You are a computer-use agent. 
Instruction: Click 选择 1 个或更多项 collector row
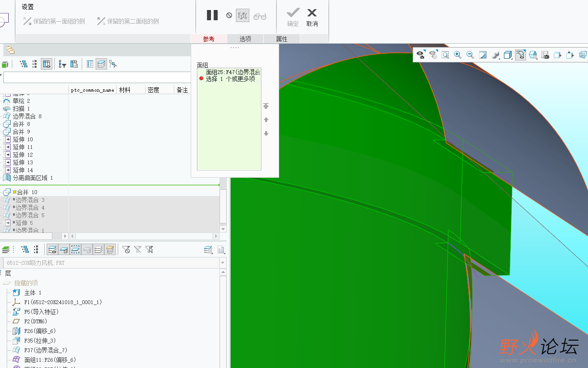(230, 79)
